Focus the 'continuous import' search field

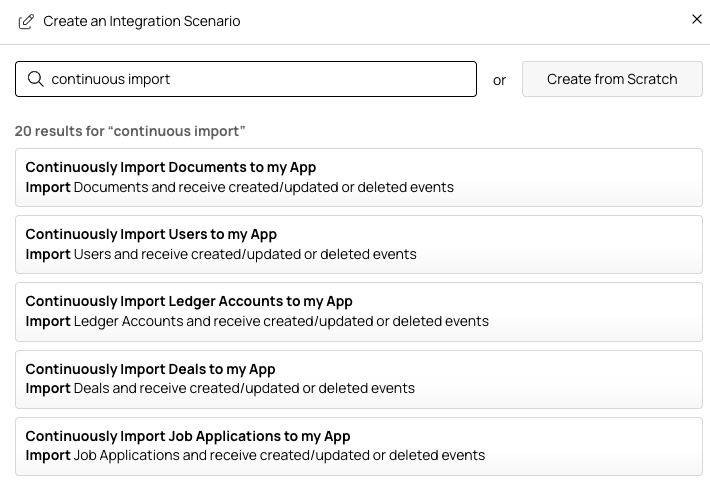(260, 79)
